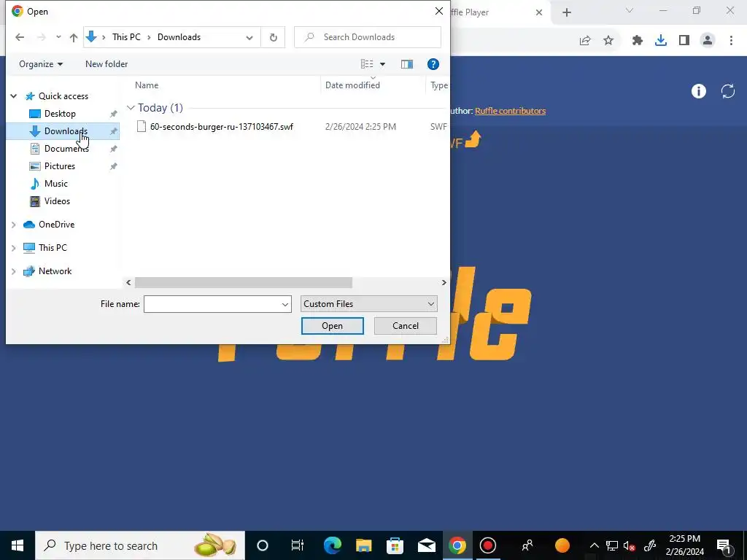Click This PC in the address breadcrumb
The image size is (747, 560).
tap(126, 37)
